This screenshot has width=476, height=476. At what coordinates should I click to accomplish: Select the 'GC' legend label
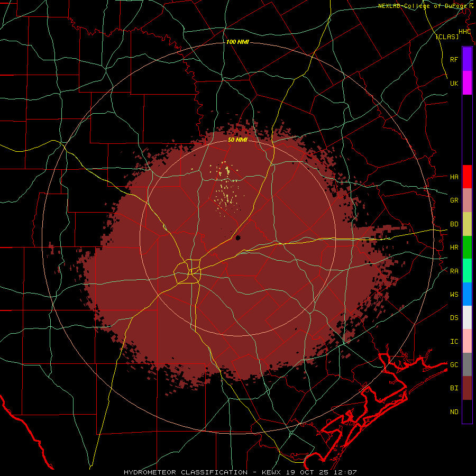point(454,365)
